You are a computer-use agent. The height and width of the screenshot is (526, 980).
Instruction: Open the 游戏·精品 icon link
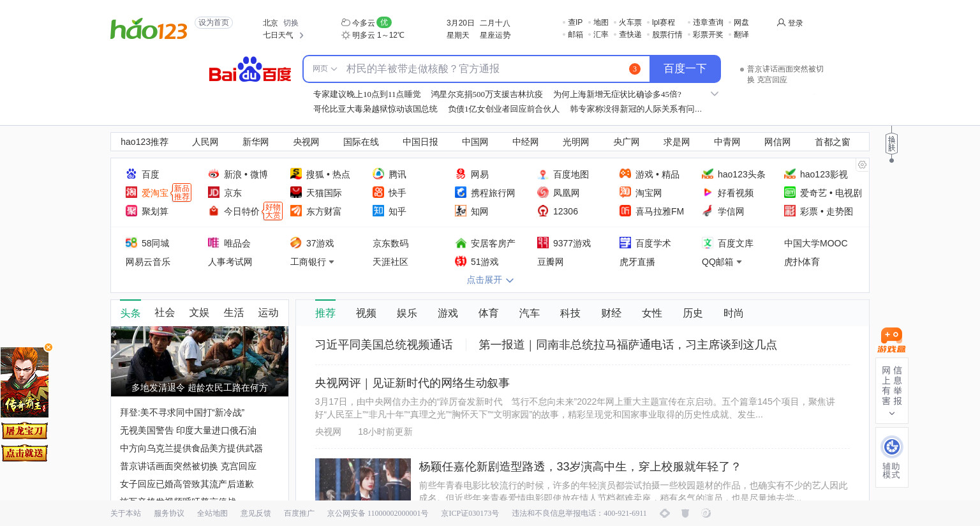[x=625, y=174]
